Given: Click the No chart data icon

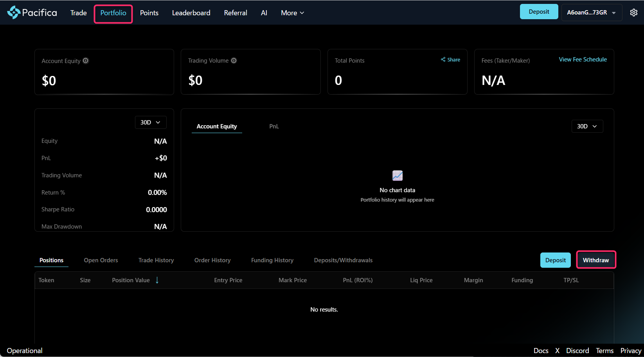Looking at the screenshot, I should click(x=397, y=175).
